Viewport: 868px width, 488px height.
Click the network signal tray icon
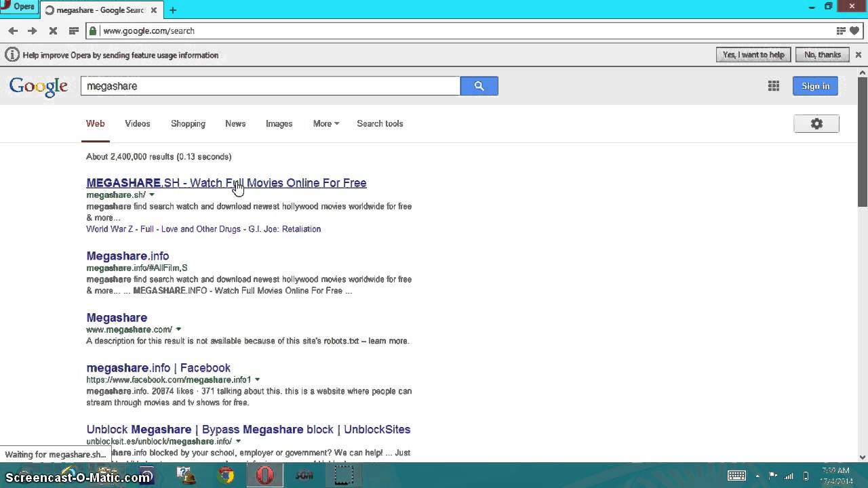(789, 476)
